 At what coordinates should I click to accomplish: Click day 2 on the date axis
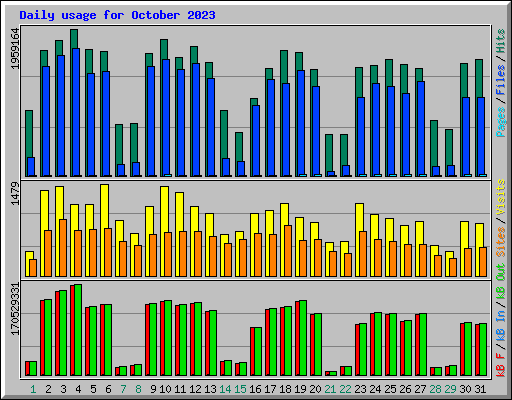pos(48,389)
